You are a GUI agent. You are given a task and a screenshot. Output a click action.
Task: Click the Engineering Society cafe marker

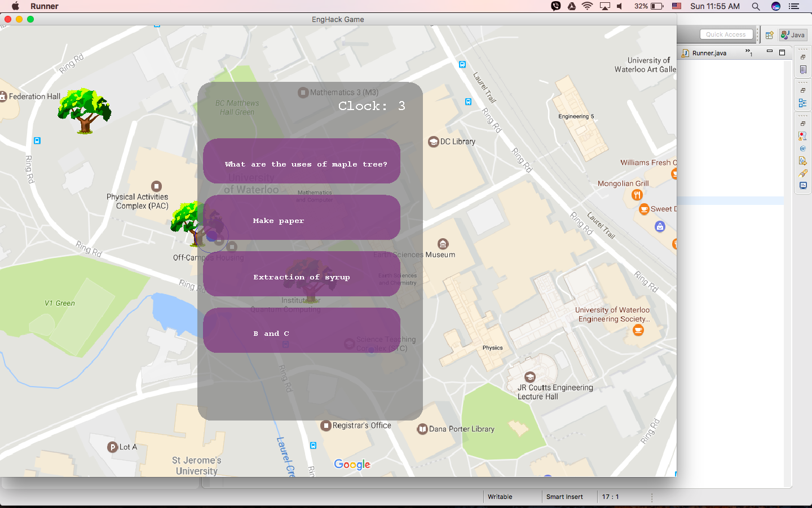pos(638,330)
